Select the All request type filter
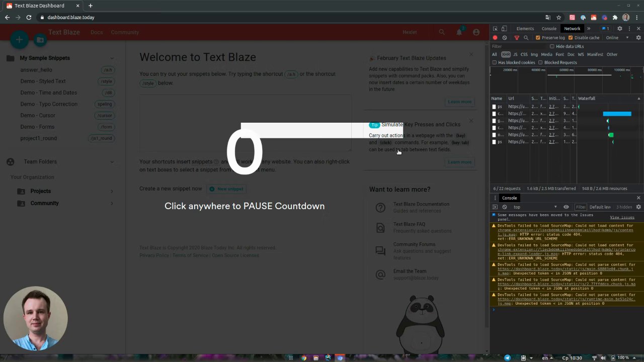Viewport: 644px width, 362px height. click(x=495, y=54)
